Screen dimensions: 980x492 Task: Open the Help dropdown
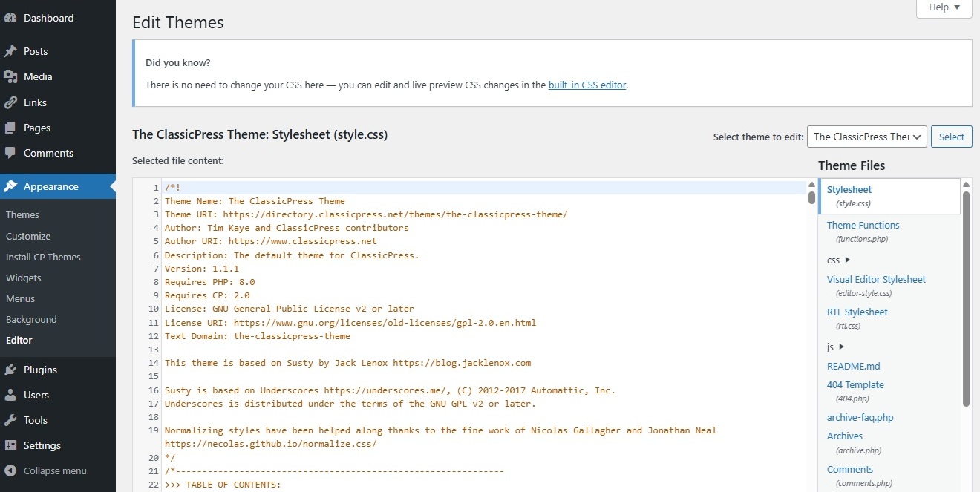click(943, 7)
